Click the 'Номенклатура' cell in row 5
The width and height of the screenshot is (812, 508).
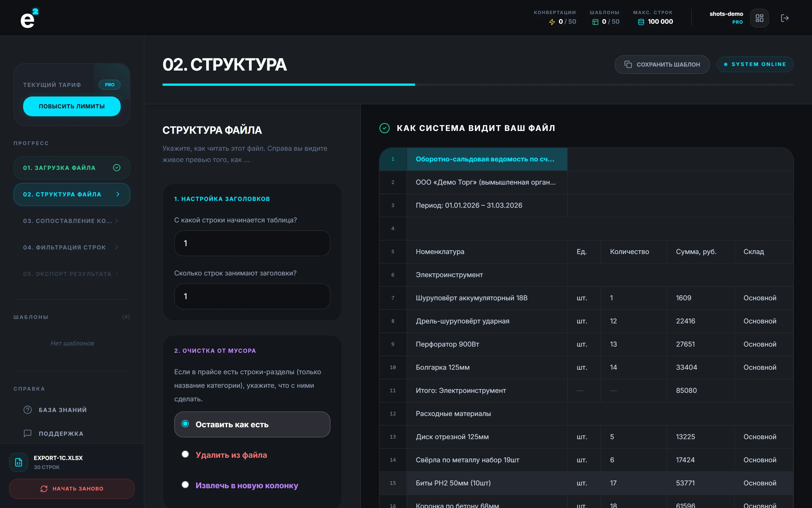(487, 252)
